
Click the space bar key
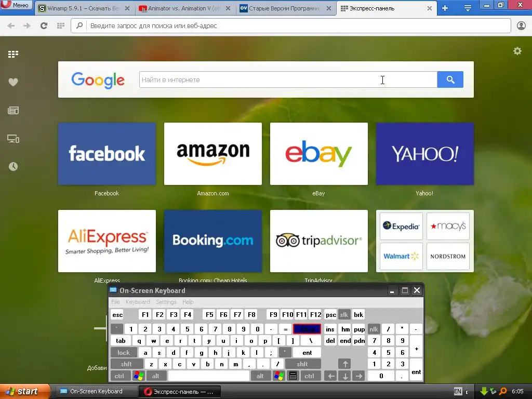[x=209, y=376]
